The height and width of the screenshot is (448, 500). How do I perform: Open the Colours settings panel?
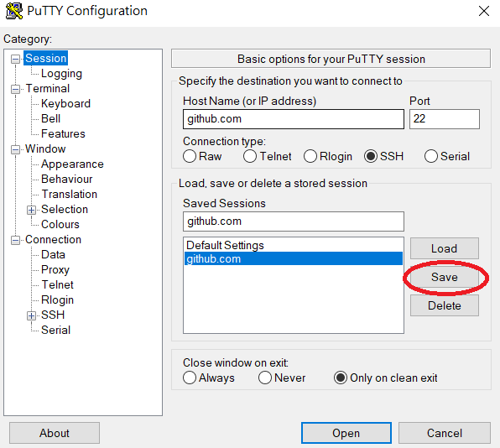60,225
